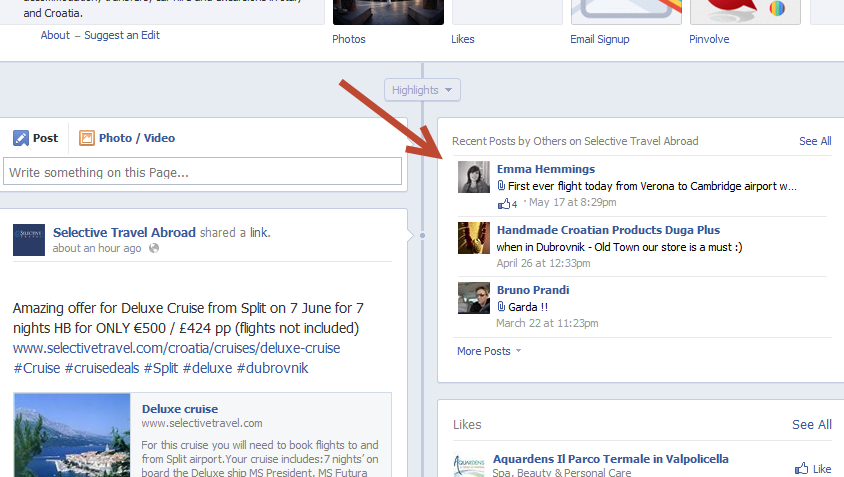This screenshot has width=844, height=477.
Task: Open Handmade Croatian Products profile picture
Action: 474,237
